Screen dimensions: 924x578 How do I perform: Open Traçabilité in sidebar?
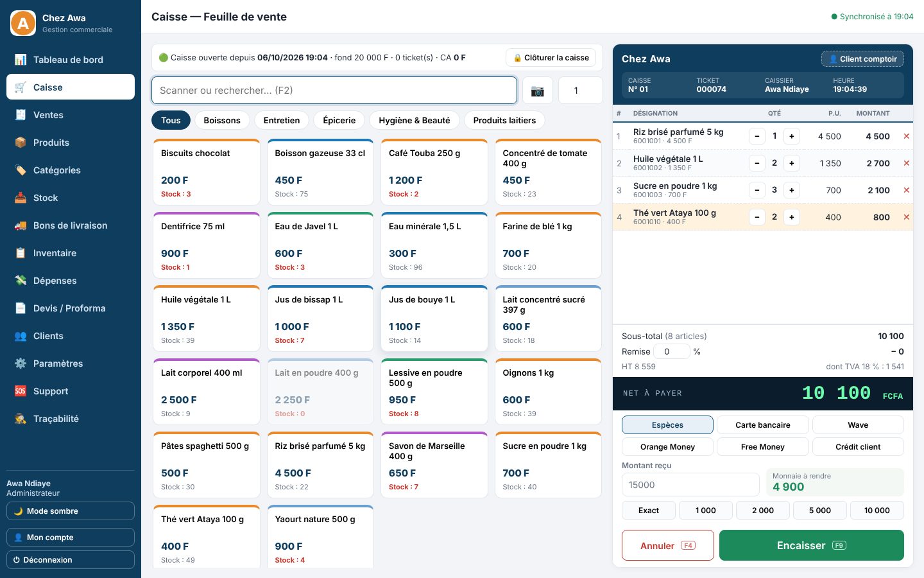(71, 419)
